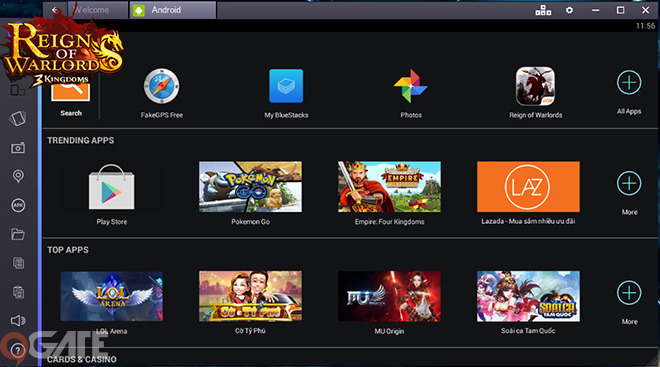Switch to the Android tab
This screenshot has height=367, width=660.
(173, 10)
